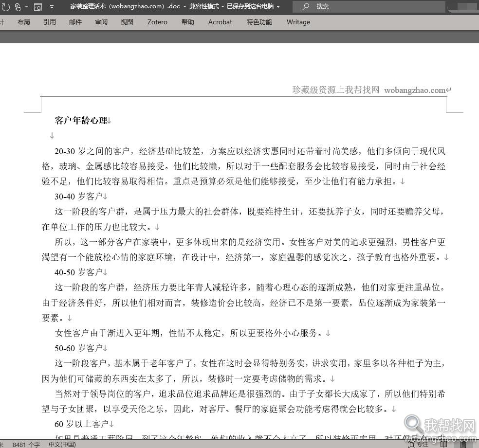This screenshot has width=479, height=448.
Task: Click the line starting 在单位工作的压力也比较大
Action: point(96,227)
